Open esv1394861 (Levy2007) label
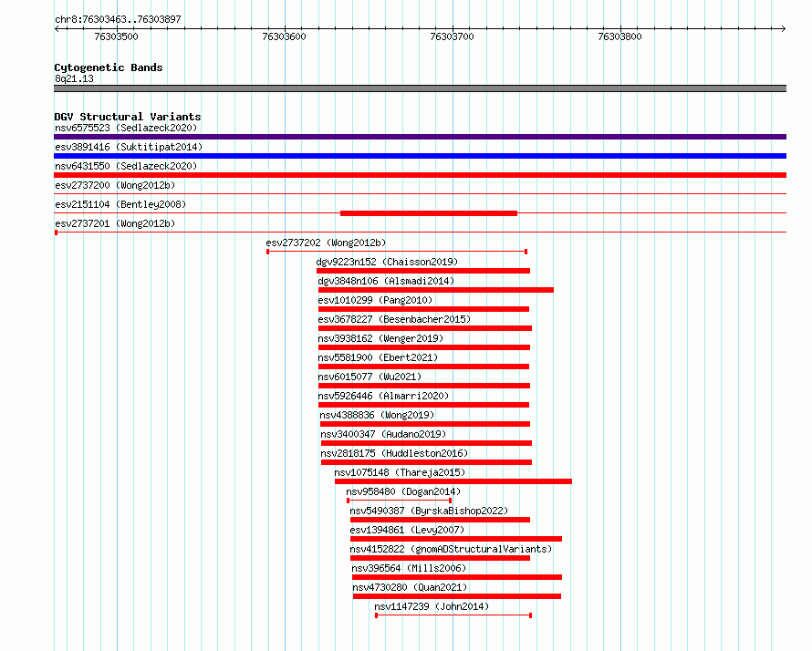This screenshot has width=812, height=651. [407, 530]
